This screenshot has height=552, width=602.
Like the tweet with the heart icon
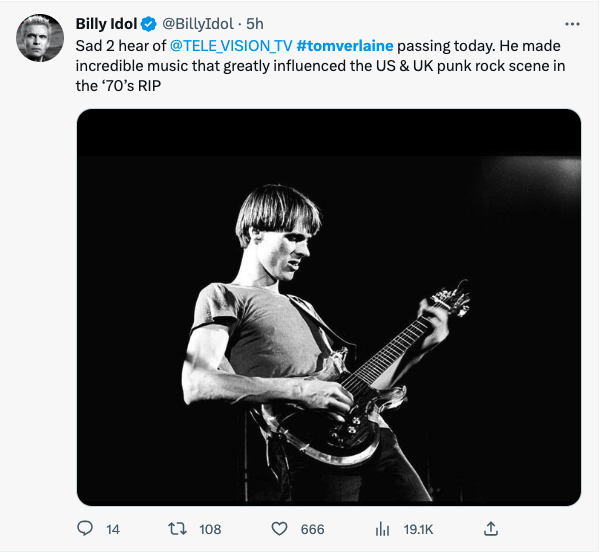(x=280, y=529)
